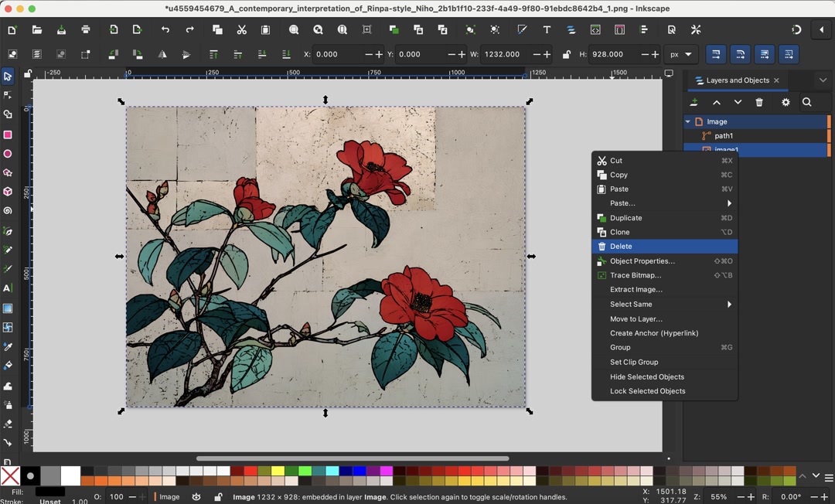
Task: Click the undo arrow icon
Action: 165,30
